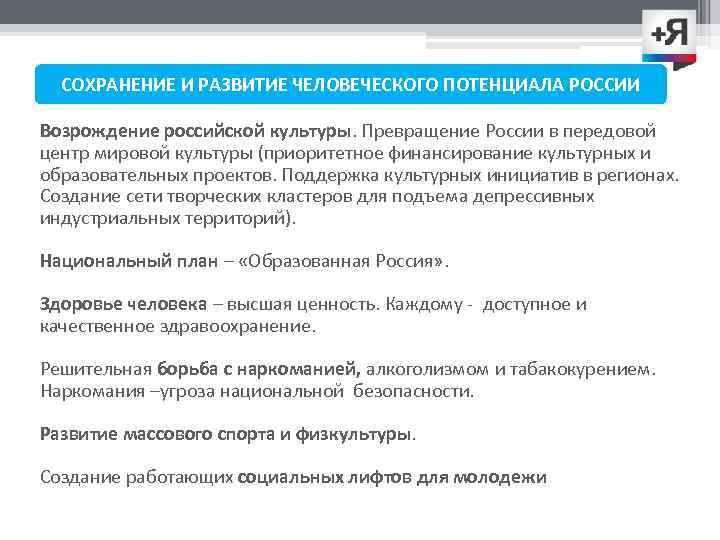The width and height of the screenshot is (720, 540).
Task: Click the phrase 'качественное здравоохранение'
Action: 176,326
